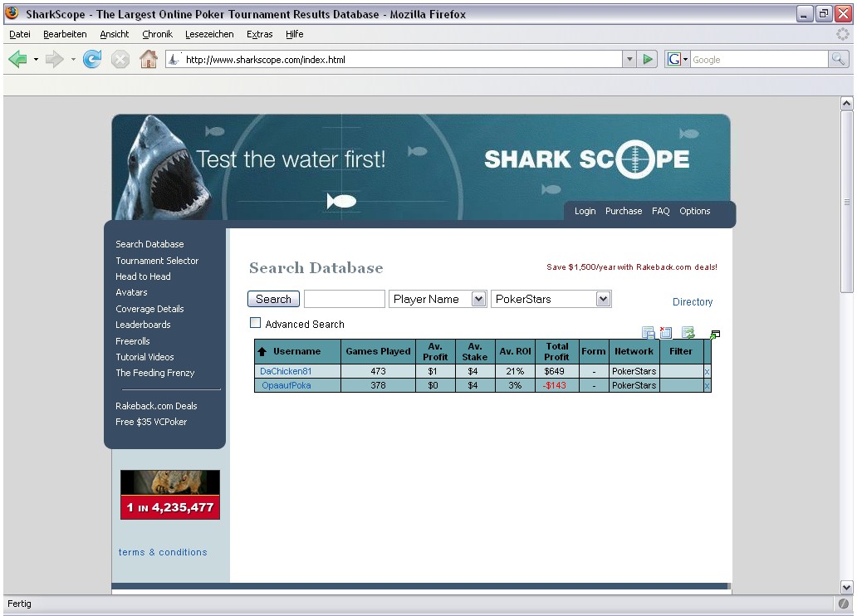Open Head to Head in the sidebar
This screenshot has width=857, height=616.
(143, 276)
